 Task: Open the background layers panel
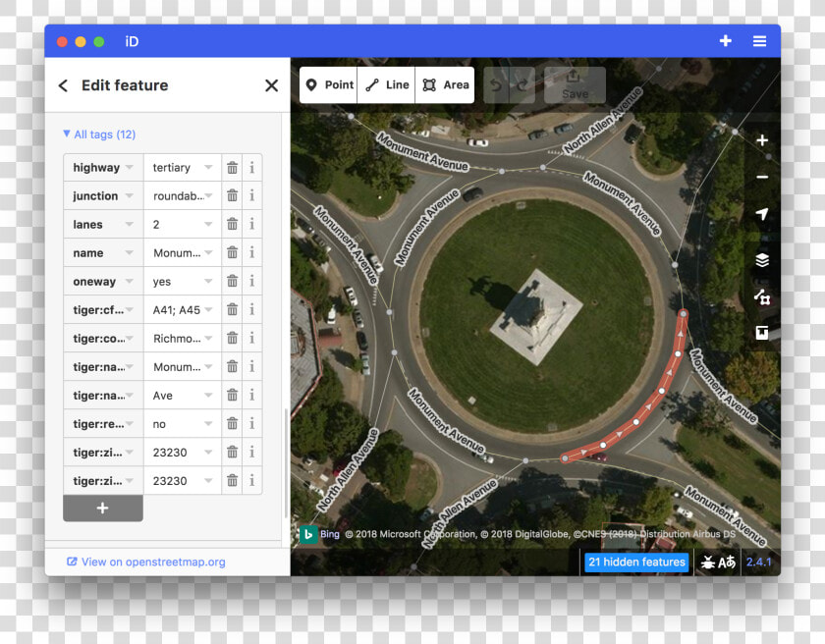click(x=762, y=260)
